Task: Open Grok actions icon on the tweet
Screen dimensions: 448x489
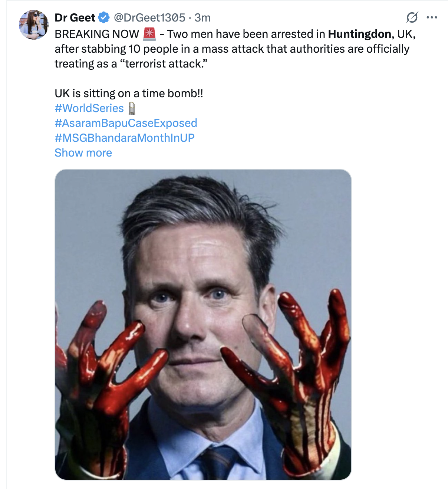Action: tap(412, 17)
